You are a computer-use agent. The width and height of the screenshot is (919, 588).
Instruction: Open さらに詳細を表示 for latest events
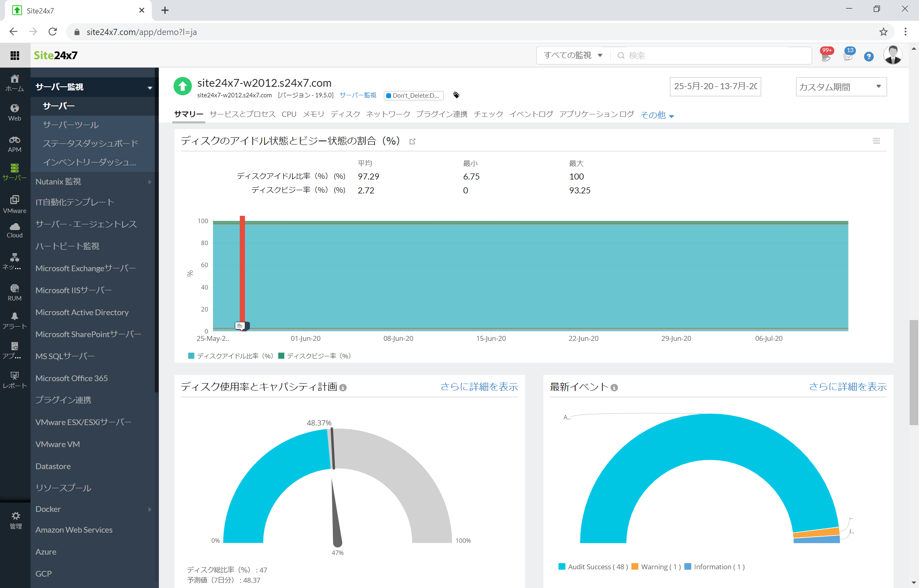[x=848, y=387]
